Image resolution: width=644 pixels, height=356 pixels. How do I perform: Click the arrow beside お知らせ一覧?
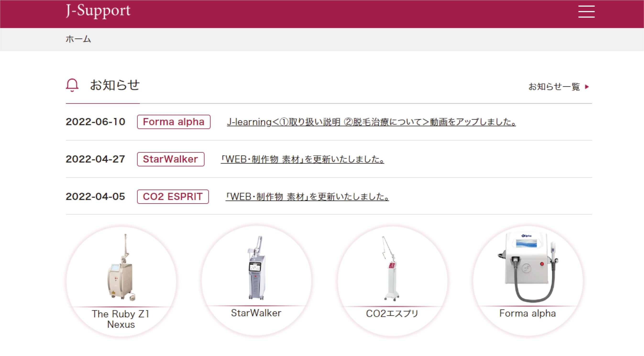(x=587, y=87)
